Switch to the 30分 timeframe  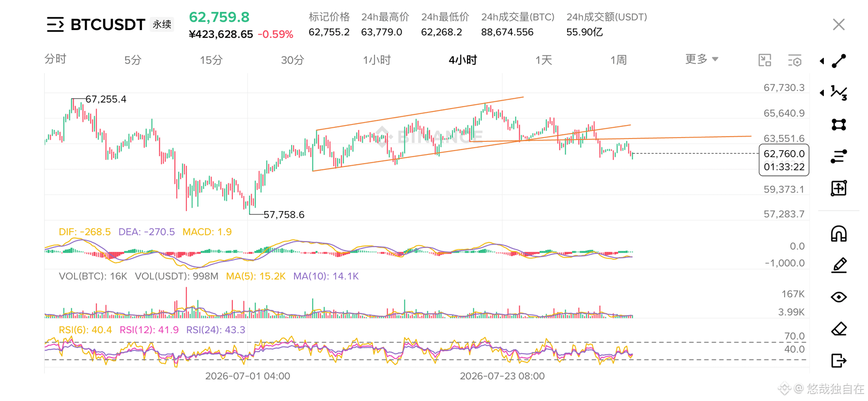293,60
